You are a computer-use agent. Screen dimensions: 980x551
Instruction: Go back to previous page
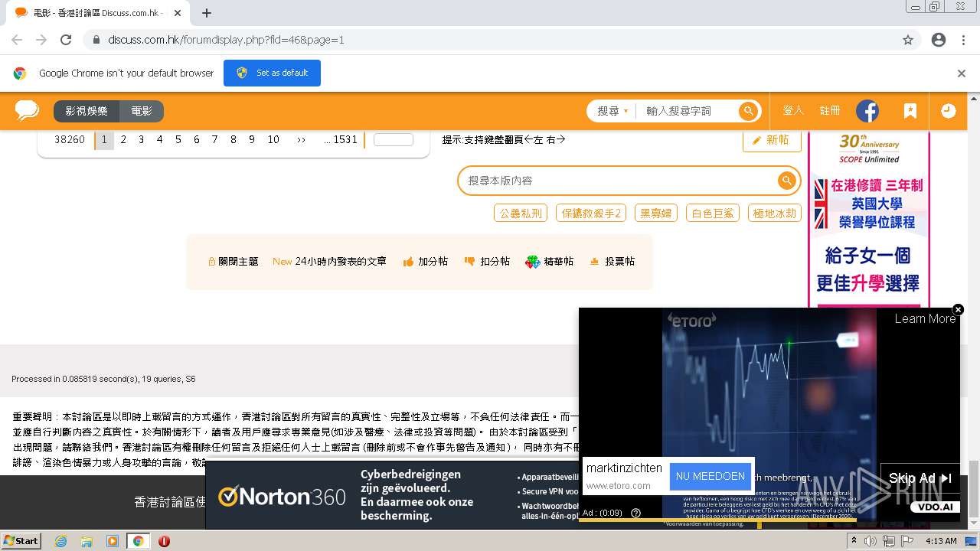tap(17, 40)
